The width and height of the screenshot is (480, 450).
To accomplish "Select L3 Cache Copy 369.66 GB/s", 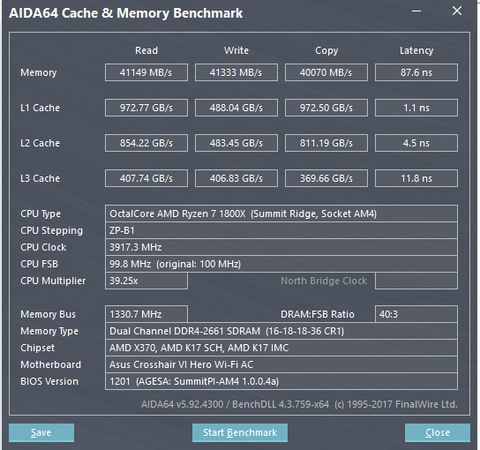I will pos(326,178).
